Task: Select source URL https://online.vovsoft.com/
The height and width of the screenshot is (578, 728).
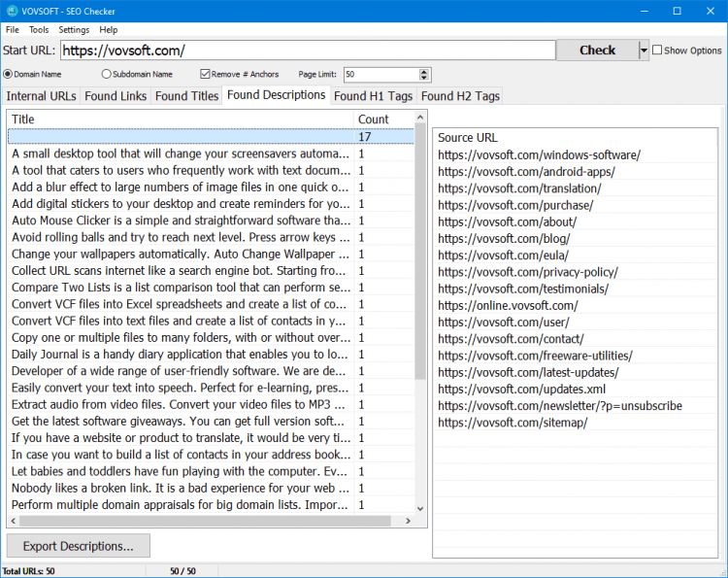Action: (x=575, y=305)
